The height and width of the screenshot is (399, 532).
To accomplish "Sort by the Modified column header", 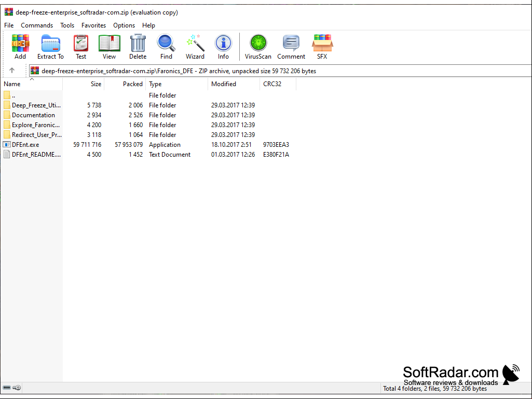I will 234,84.
